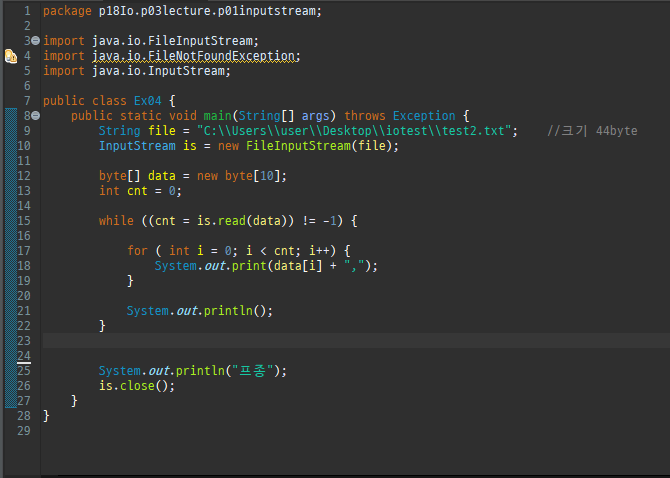Viewport: 670px width, 478px height.
Task: Click underlined java.io.FileNotFoundException import
Action: tap(196, 56)
